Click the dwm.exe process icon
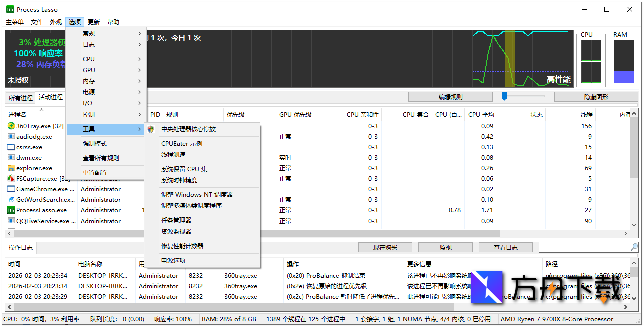The width and height of the screenshot is (644, 327). (11, 158)
